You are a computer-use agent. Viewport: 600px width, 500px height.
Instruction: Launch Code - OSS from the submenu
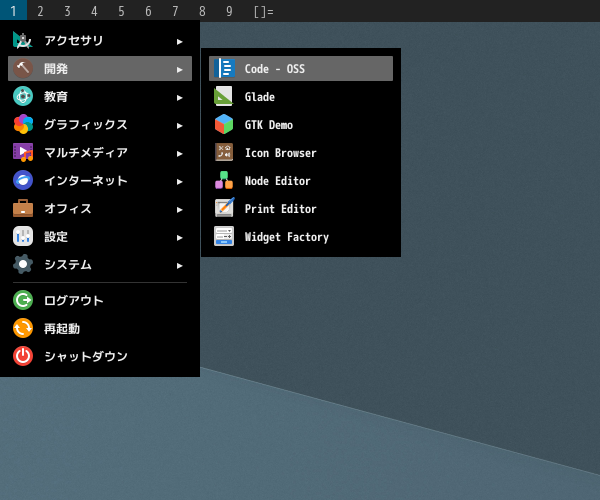(x=301, y=68)
